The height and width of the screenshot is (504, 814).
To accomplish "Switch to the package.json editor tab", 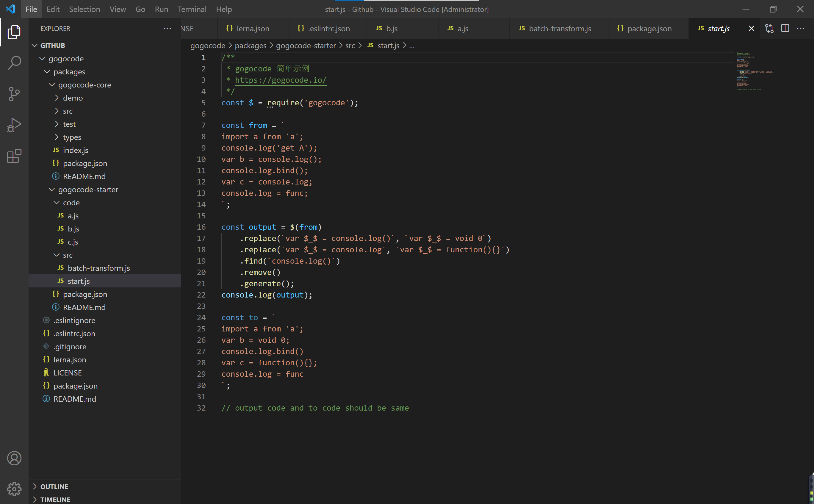I will click(x=648, y=28).
